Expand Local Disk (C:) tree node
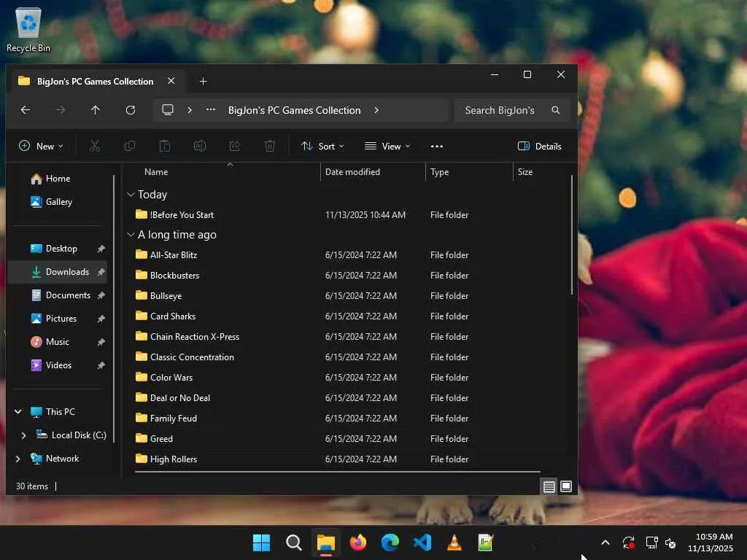Image resolution: width=747 pixels, height=560 pixels. click(x=23, y=435)
